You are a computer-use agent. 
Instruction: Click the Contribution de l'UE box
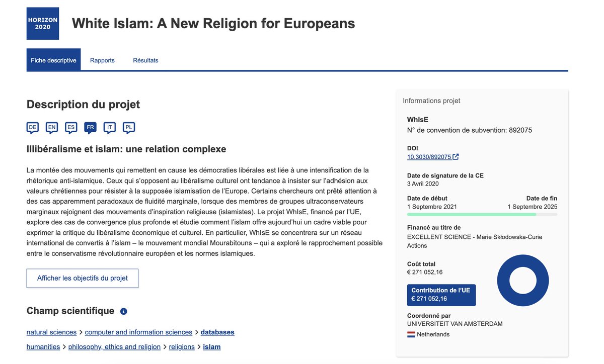click(x=441, y=295)
